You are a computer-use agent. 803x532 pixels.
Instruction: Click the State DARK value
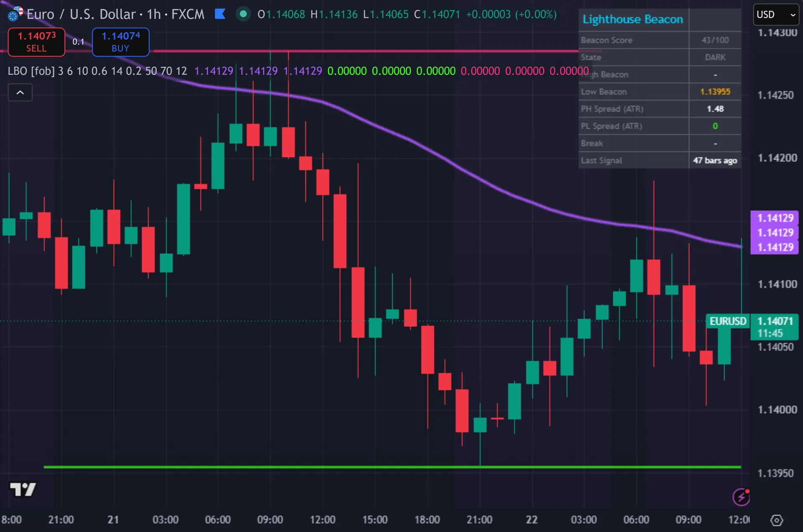tap(715, 57)
